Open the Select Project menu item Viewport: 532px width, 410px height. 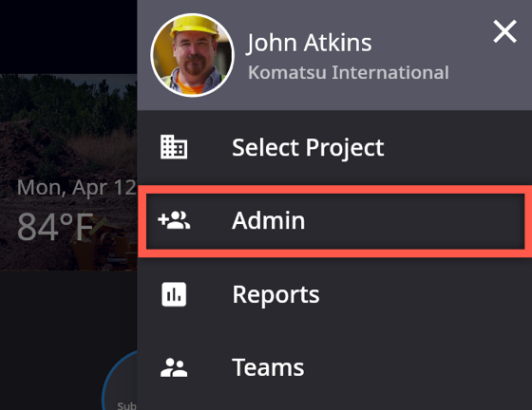click(334, 147)
